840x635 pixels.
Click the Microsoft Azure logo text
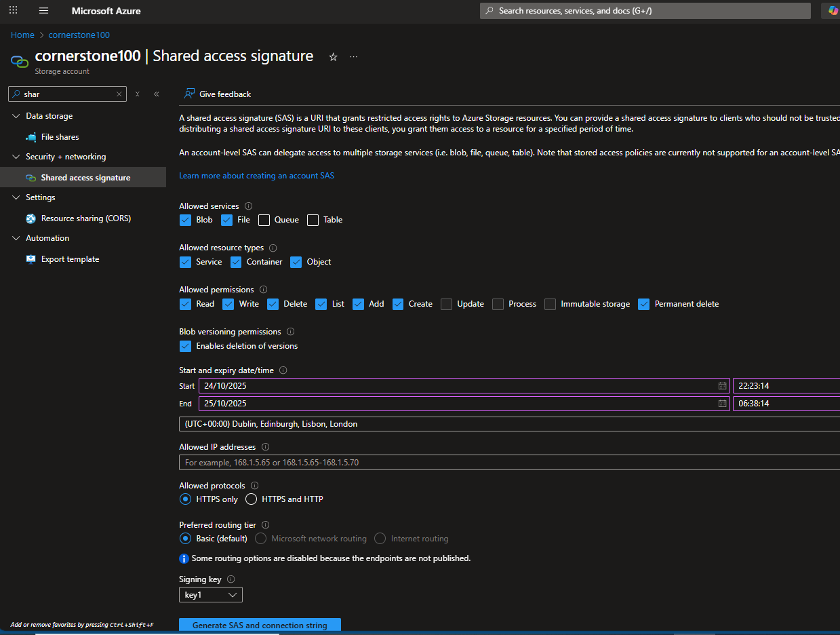point(106,11)
